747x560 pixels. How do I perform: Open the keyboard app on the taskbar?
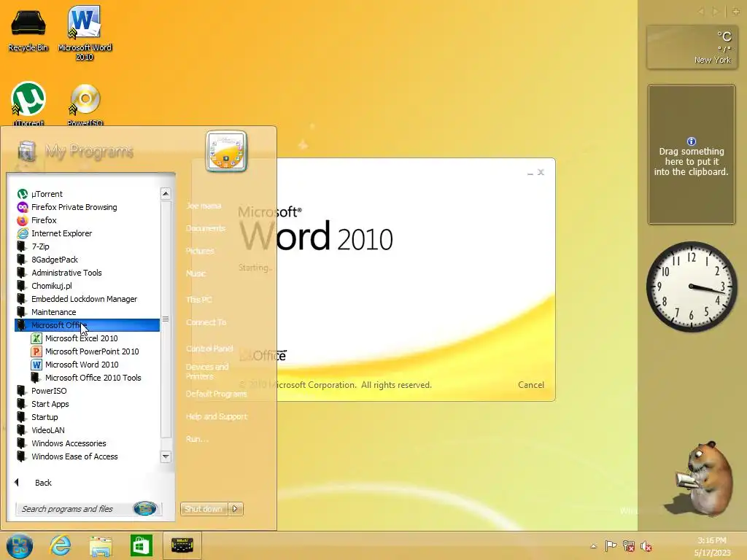coord(182,545)
